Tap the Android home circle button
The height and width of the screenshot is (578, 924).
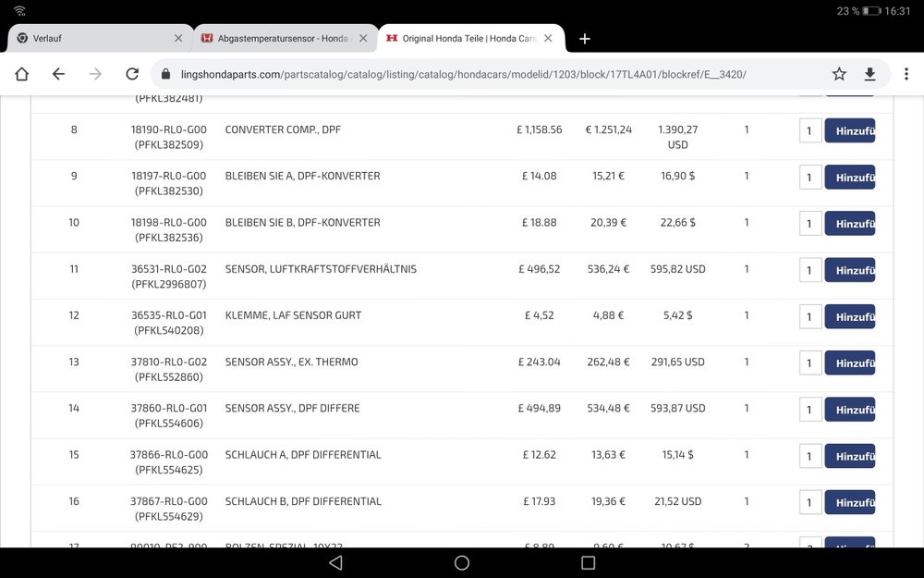pos(461,561)
